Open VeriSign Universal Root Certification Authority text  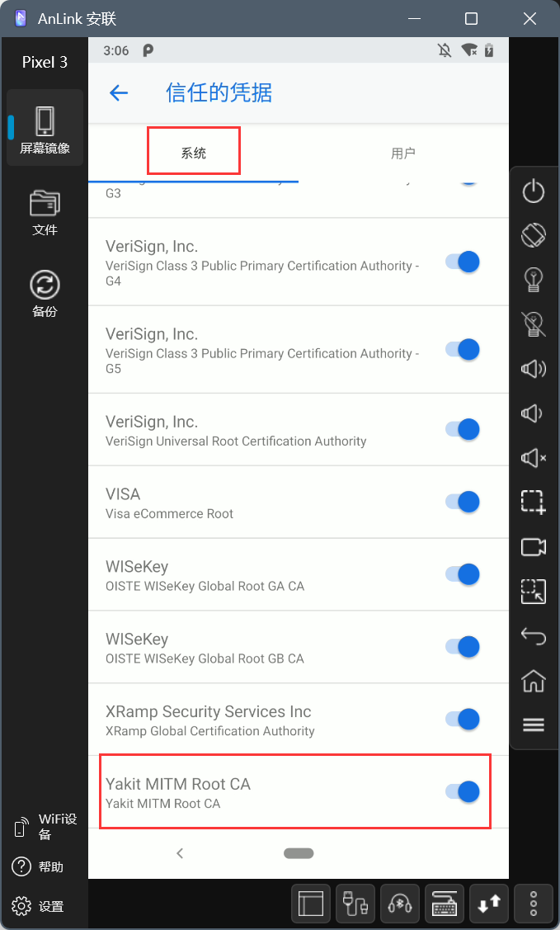(236, 431)
